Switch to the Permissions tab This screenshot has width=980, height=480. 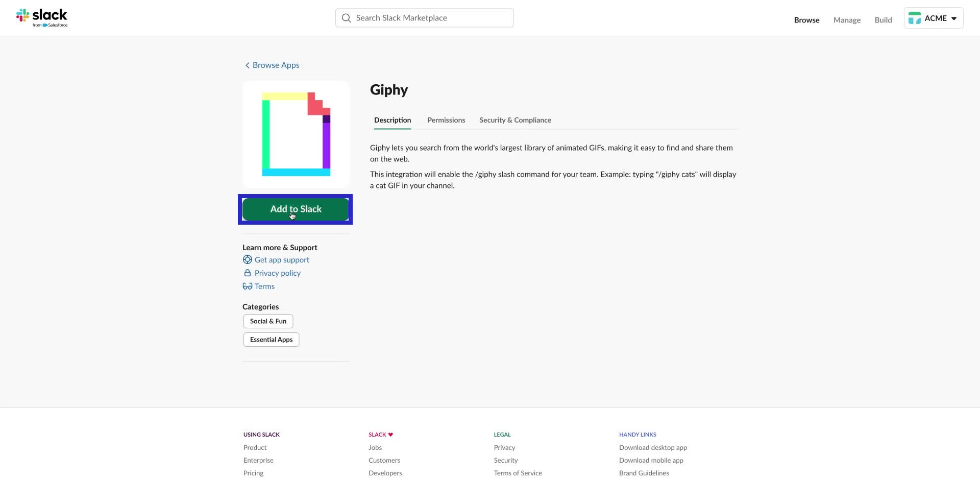click(446, 120)
